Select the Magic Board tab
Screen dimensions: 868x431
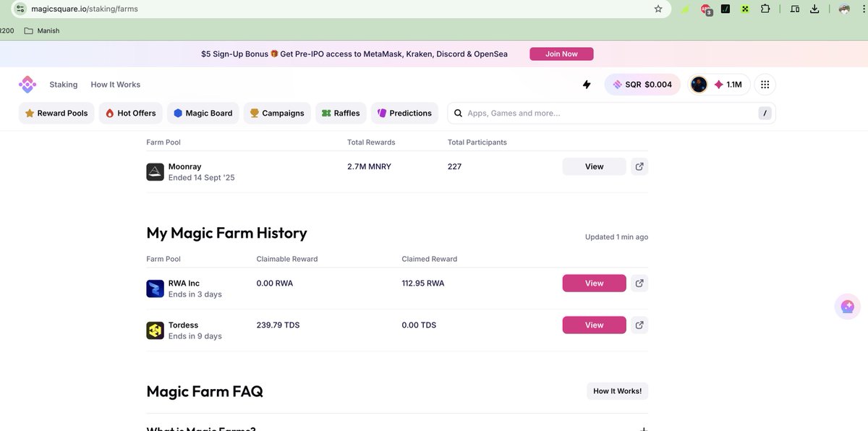[203, 113]
